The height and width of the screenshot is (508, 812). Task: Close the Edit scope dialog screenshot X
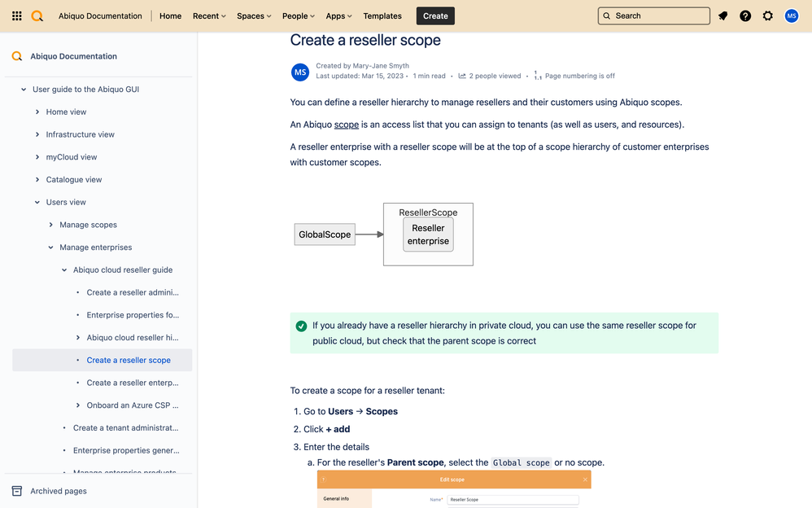click(x=585, y=480)
